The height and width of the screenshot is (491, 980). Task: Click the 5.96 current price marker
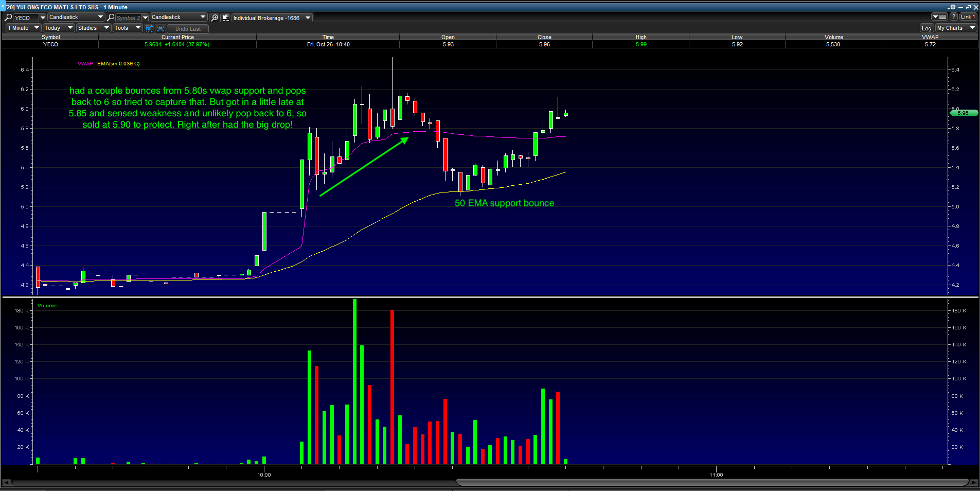(x=963, y=113)
